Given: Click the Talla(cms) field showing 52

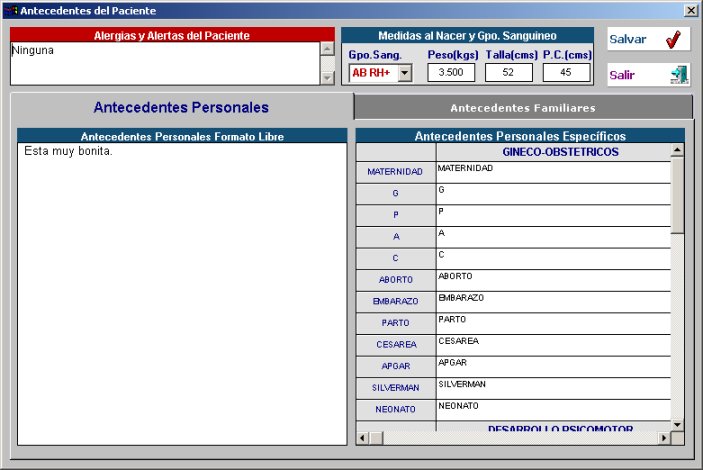Looking at the screenshot, I should pyautogui.click(x=508, y=73).
